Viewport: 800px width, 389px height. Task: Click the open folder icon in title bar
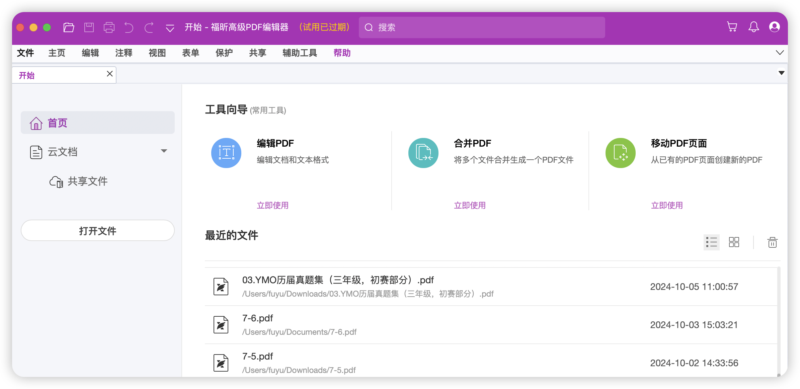pos(68,28)
